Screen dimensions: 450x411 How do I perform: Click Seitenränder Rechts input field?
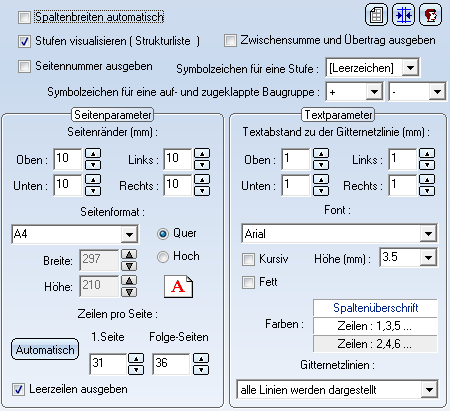pos(178,185)
